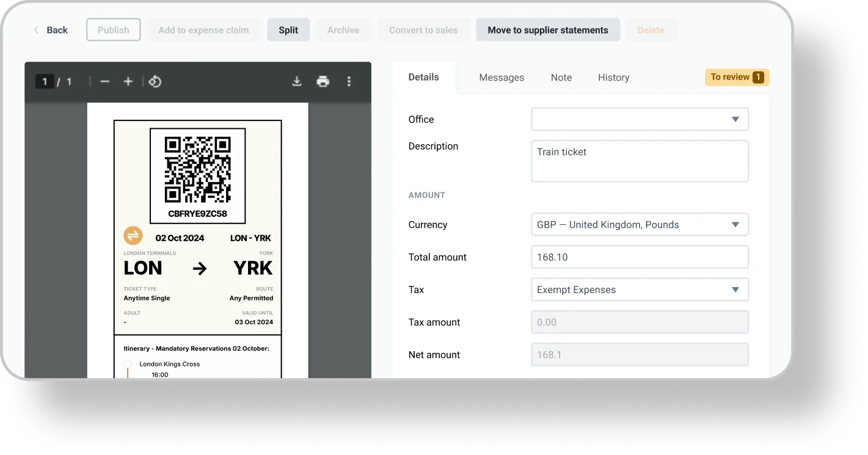
Task: Click the Total amount field with 168.10
Action: [640, 257]
